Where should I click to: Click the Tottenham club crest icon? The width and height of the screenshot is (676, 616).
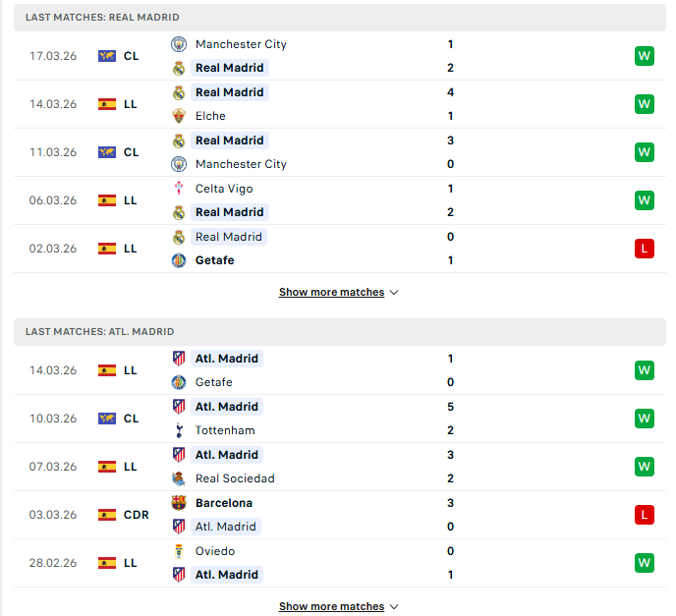click(179, 430)
